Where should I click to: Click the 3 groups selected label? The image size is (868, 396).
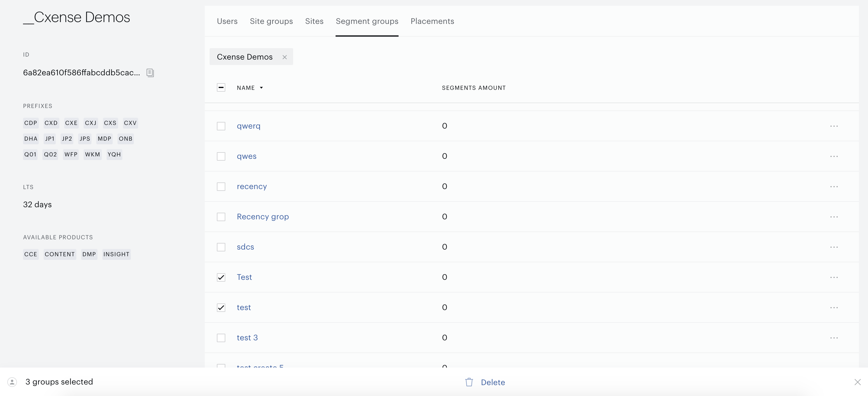(x=59, y=382)
